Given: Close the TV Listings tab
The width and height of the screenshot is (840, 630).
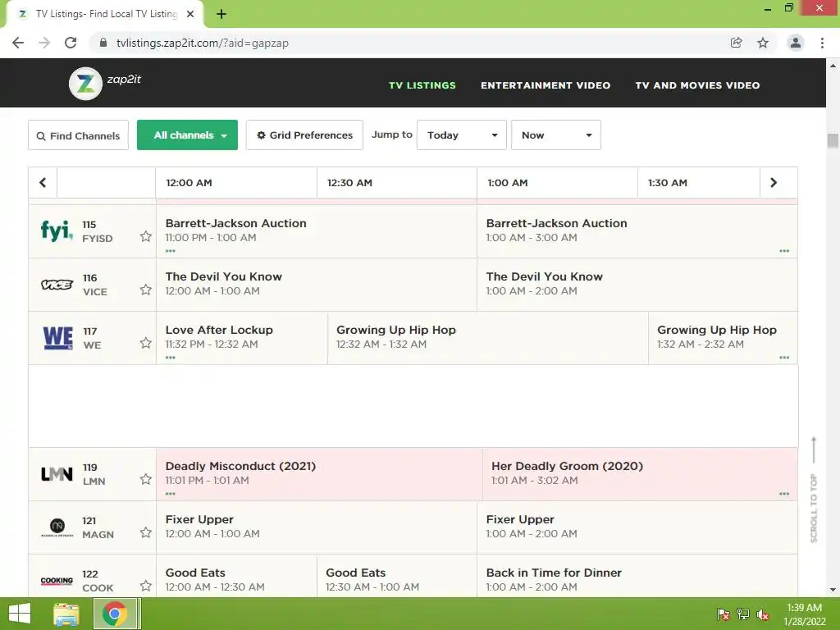Looking at the screenshot, I should (190, 14).
